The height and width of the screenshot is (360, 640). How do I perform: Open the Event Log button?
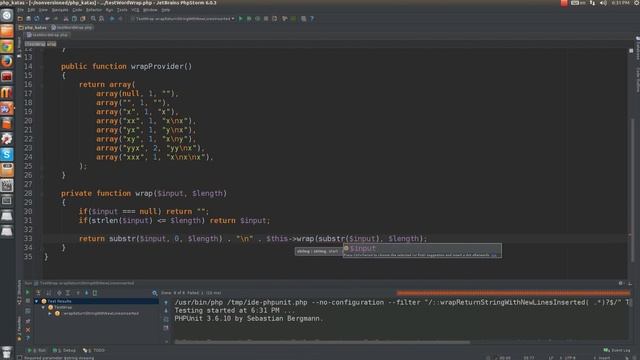point(617,350)
